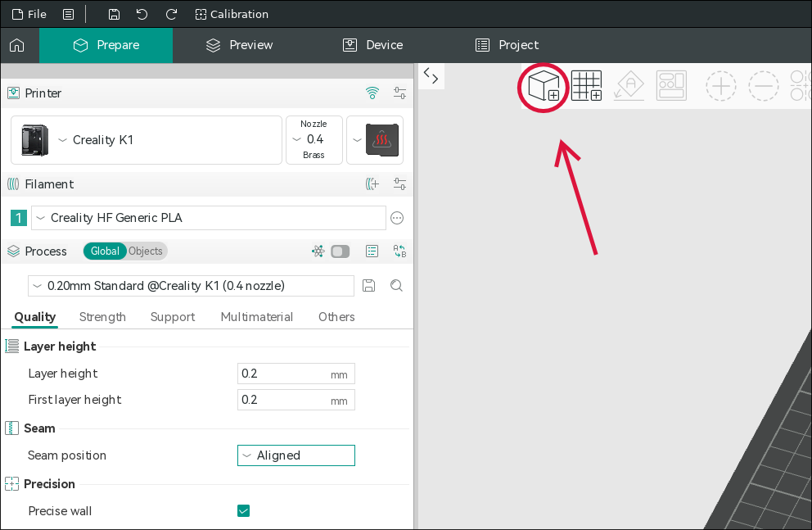This screenshot has width=812, height=530.
Task: Expand the Seam position Aligned dropdown
Action: pyautogui.click(x=296, y=455)
